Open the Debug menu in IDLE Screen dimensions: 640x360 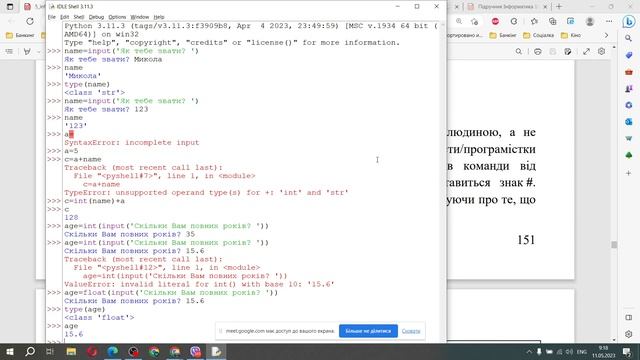[96, 17]
